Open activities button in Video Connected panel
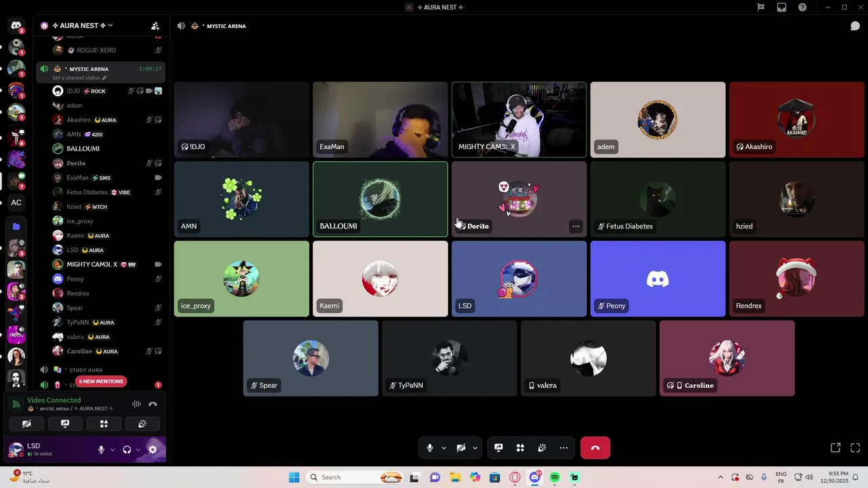The image size is (868, 488). pyautogui.click(x=104, y=424)
